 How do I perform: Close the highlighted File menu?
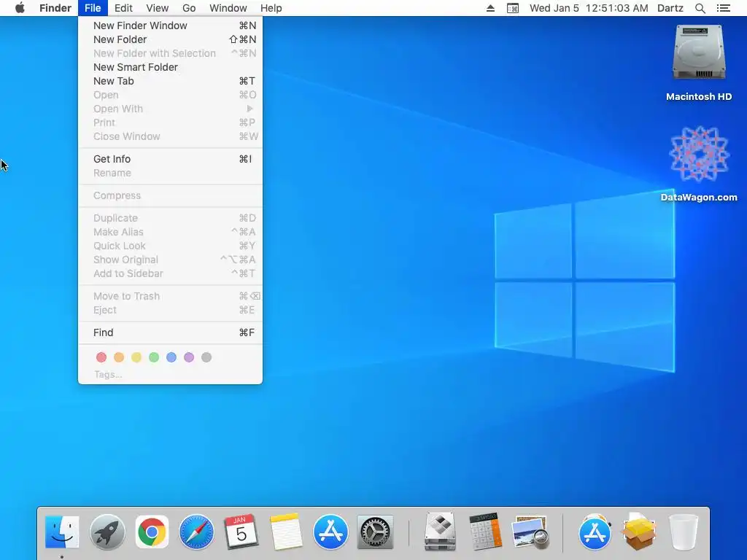(x=93, y=8)
